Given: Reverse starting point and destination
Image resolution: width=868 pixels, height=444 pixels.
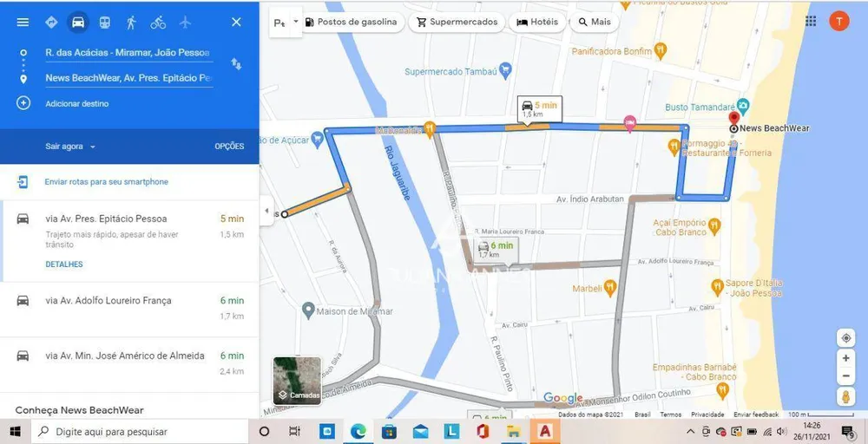Looking at the screenshot, I should tap(236, 64).
